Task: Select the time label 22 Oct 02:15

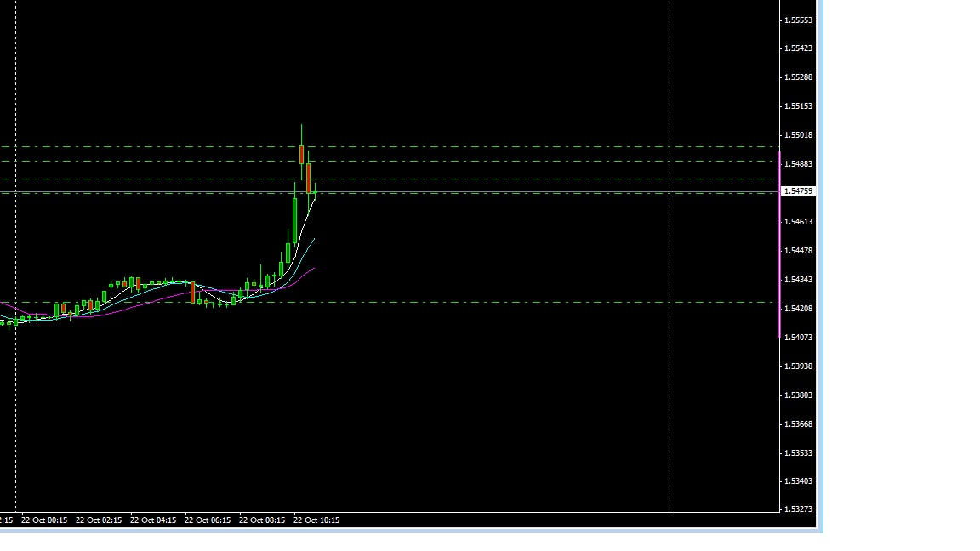Action: click(x=98, y=520)
